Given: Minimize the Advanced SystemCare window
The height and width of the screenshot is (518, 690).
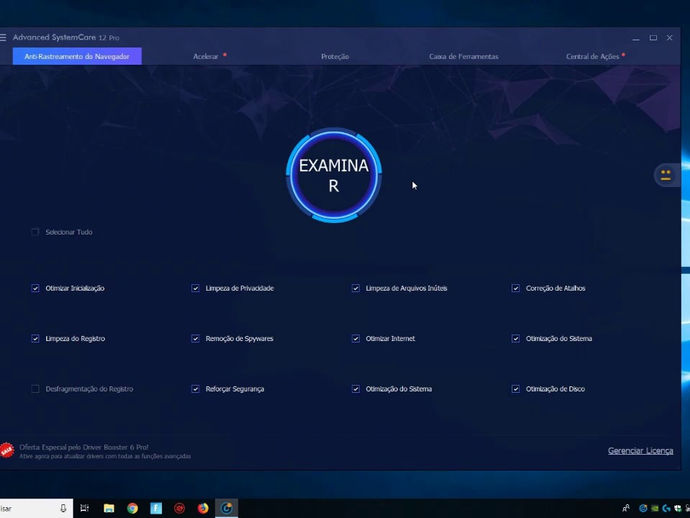Looking at the screenshot, I should [x=636, y=38].
